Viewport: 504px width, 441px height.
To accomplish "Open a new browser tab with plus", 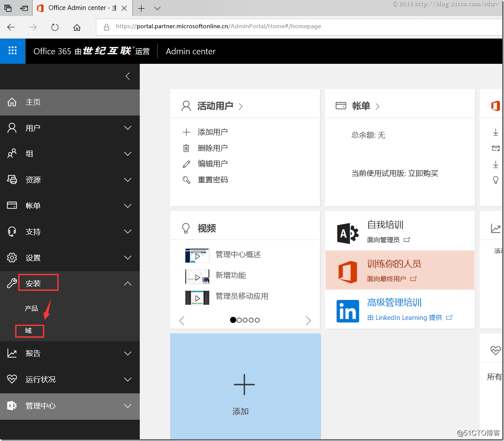I will (x=141, y=8).
